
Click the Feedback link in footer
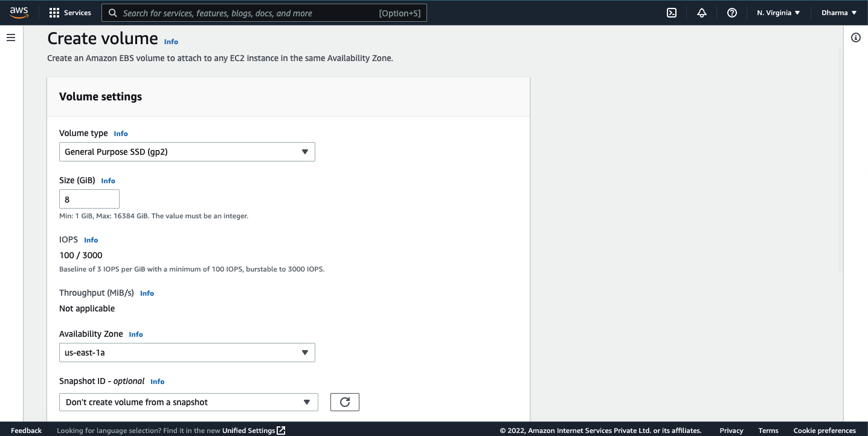pos(27,431)
